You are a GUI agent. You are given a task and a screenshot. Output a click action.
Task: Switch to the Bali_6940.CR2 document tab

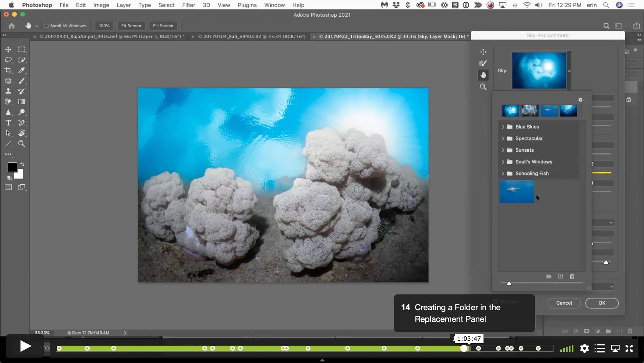(252, 37)
